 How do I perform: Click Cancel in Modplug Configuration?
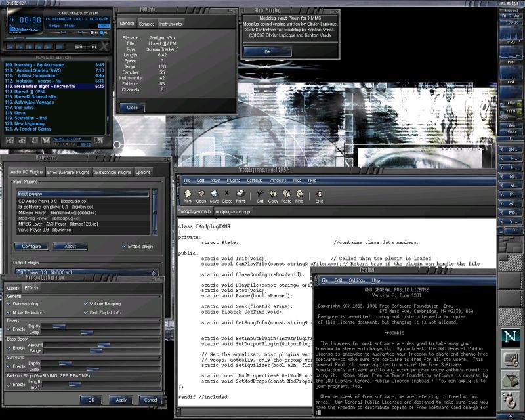150,400
